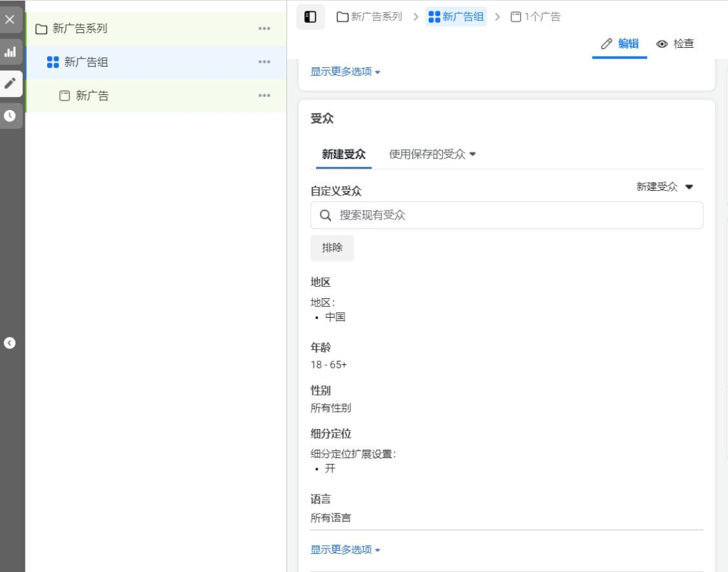Open the 使用保存的受众 dropdown
The height and width of the screenshot is (572, 728).
coord(430,154)
